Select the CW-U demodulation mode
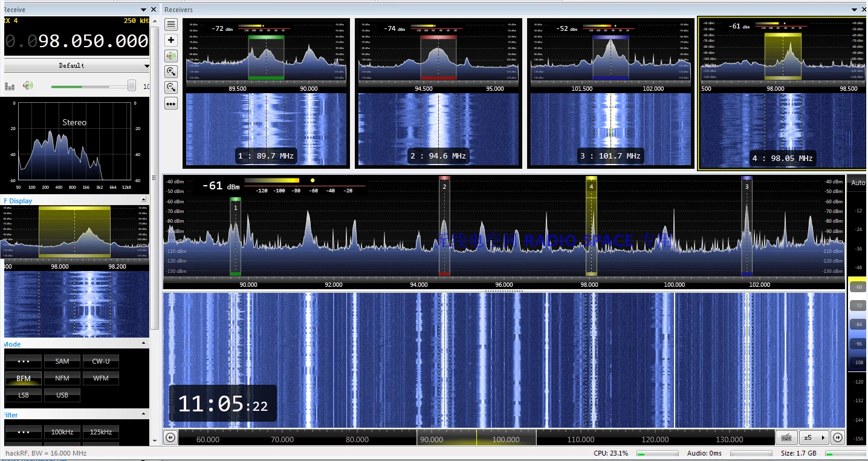The image size is (868, 461). coord(101,361)
